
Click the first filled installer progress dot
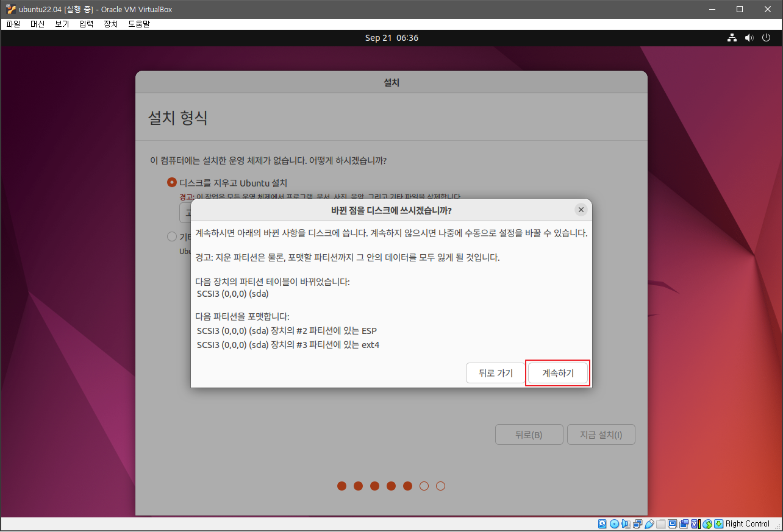[341, 486]
